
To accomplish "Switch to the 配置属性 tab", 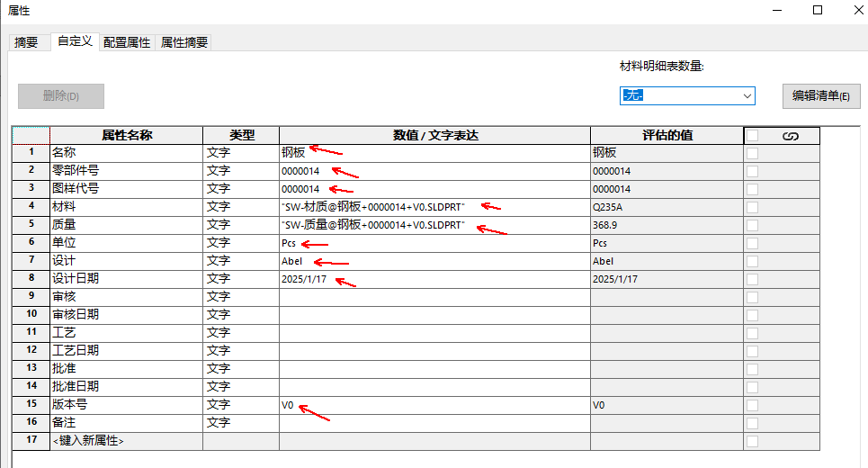I will [127, 42].
